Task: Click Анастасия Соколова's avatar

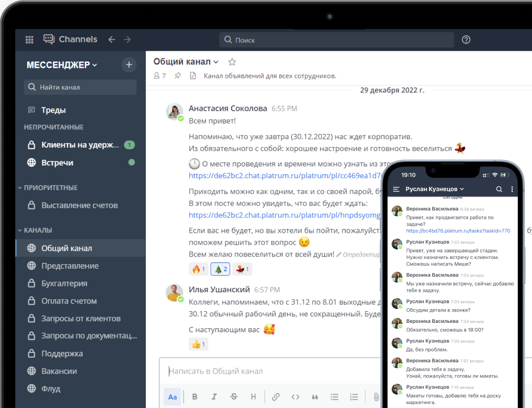Action: [174, 112]
